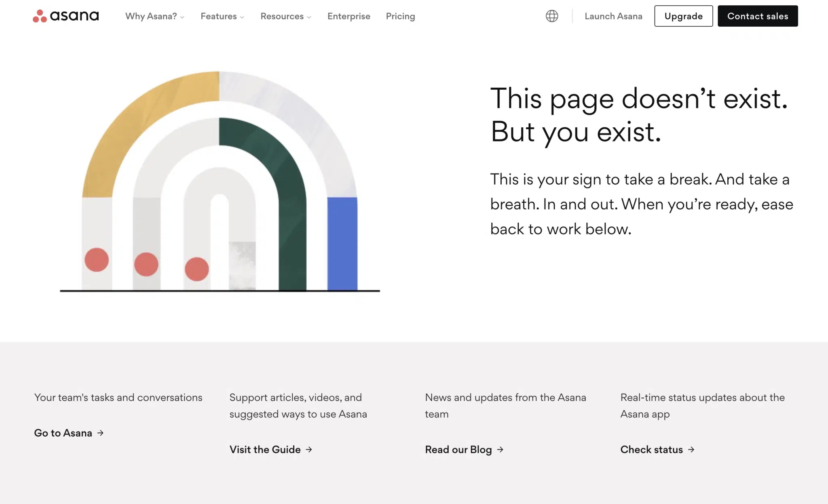Open the Read our Blog link
Image resolution: width=828 pixels, height=504 pixels.
(x=458, y=449)
